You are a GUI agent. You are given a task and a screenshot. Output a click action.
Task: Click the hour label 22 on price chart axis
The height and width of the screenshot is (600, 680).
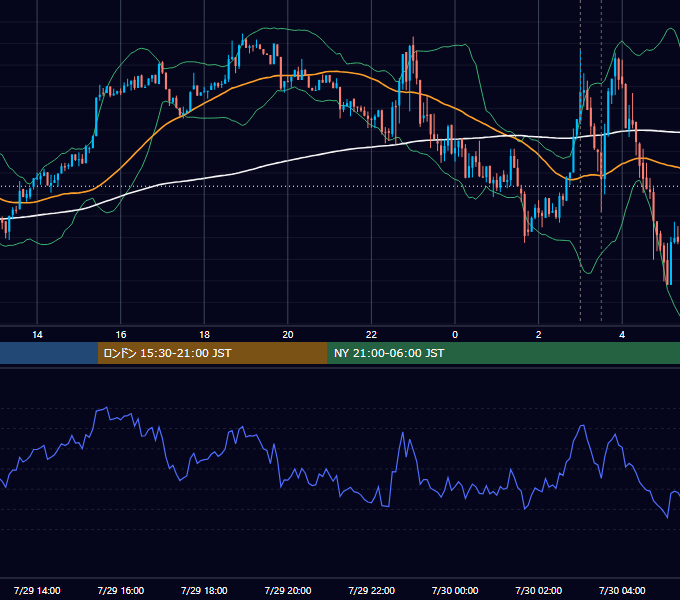[x=371, y=335]
